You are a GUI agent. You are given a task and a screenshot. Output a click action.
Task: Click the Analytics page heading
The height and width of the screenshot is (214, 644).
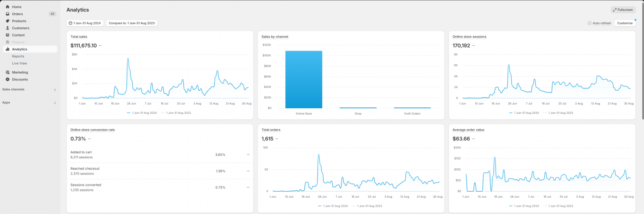pyautogui.click(x=78, y=10)
